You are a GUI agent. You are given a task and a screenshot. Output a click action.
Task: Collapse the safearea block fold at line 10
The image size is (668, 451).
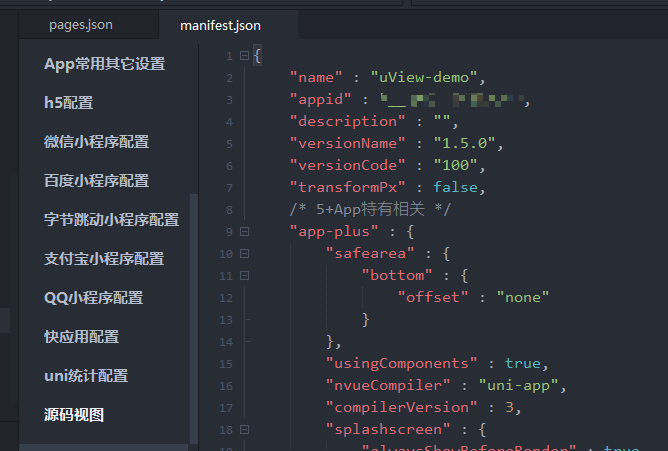tap(244, 253)
